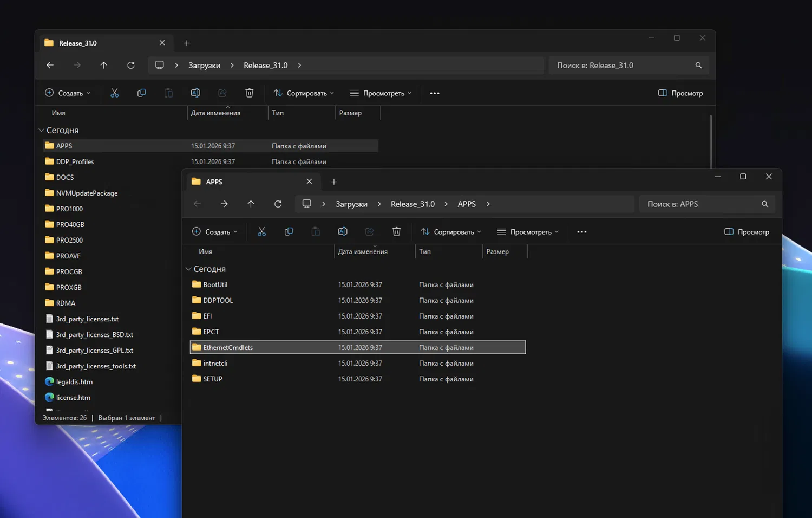Open the Просмотреть dropdown in APPS window
The width and height of the screenshot is (812, 518).
[528, 232]
